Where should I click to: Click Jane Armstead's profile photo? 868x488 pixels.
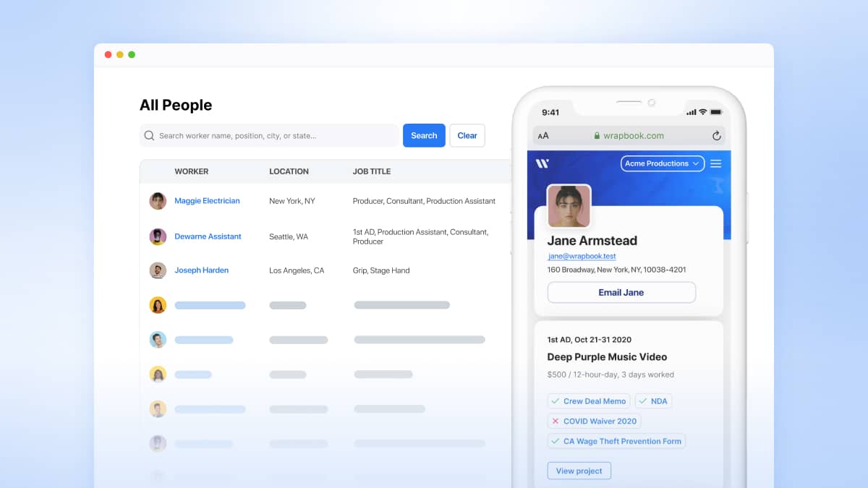[569, 206]
